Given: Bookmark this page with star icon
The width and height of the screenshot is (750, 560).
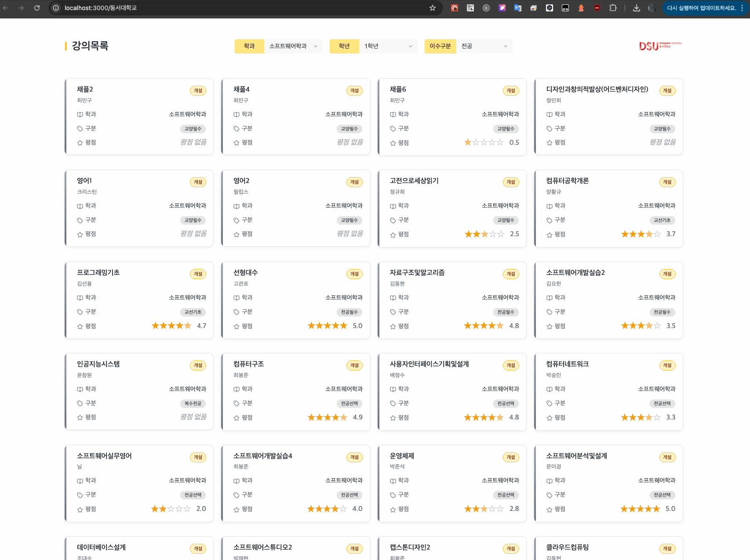Looking at the screenshot, I should click(x=433, y=8).
